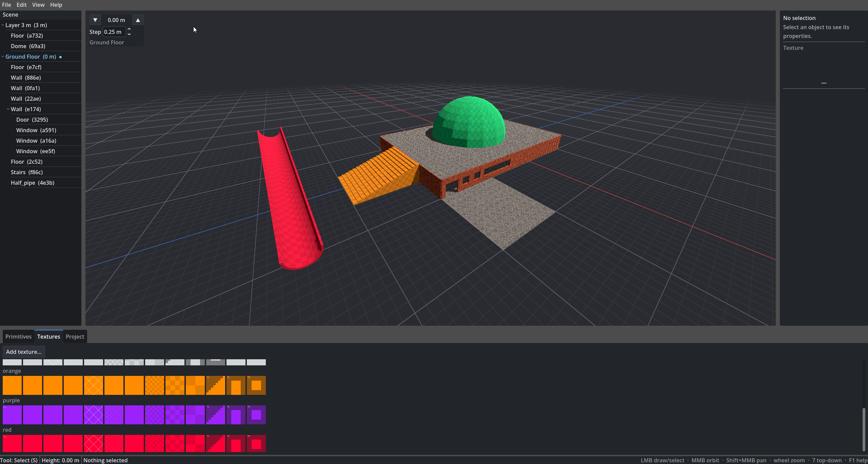Open the Help menu

point(56,5)
